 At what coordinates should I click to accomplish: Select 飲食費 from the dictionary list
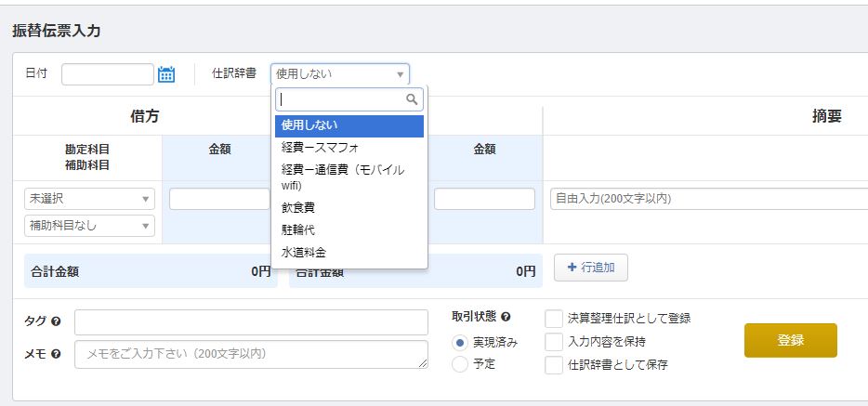click(x=349, y=207)
